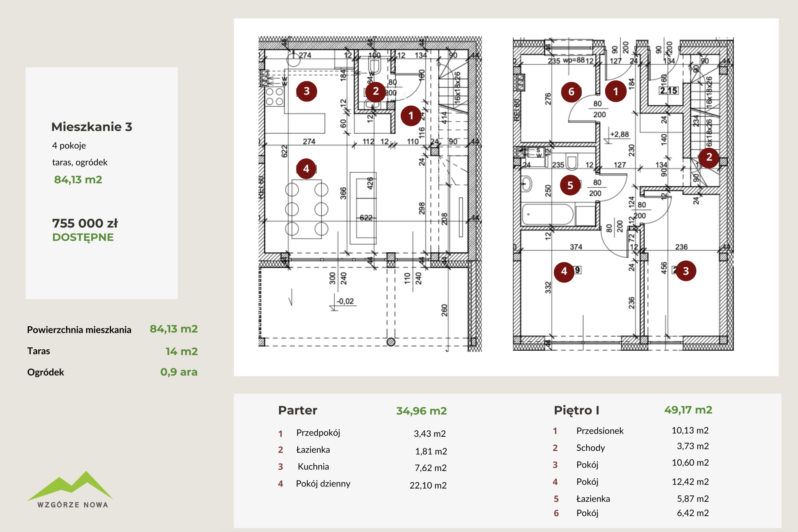
Task: Click marker 1 on the Parter plan
Action: click(411, 116)
